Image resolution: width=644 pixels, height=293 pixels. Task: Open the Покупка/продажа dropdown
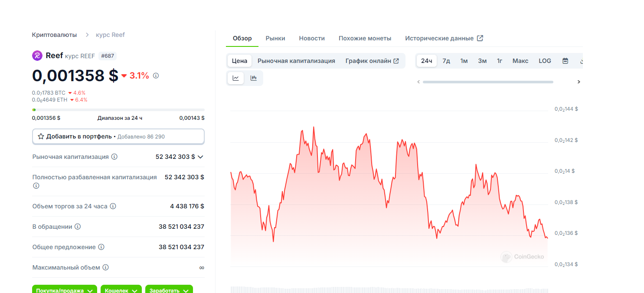tap(65, 290)
